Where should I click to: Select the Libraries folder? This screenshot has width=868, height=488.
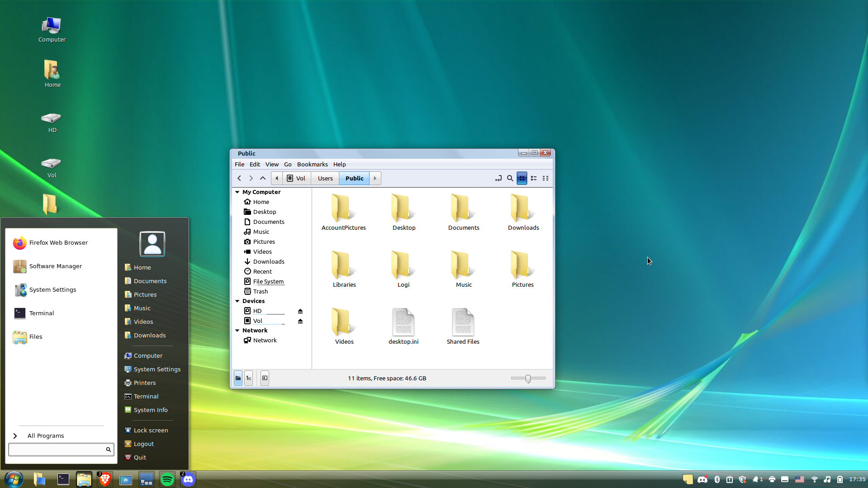click(344, 270)
